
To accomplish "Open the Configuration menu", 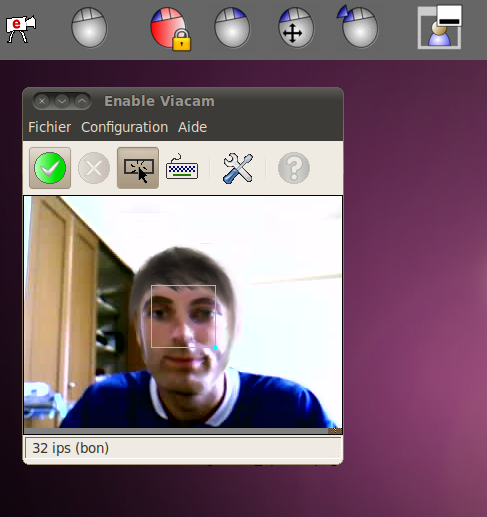I will point(125,127).
